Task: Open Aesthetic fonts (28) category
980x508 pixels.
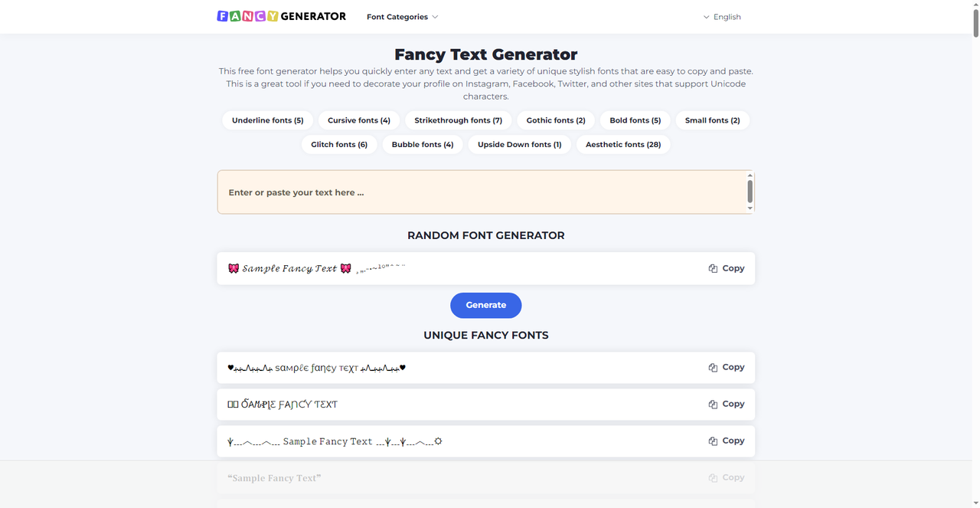Action: click(x=622, y=145)
